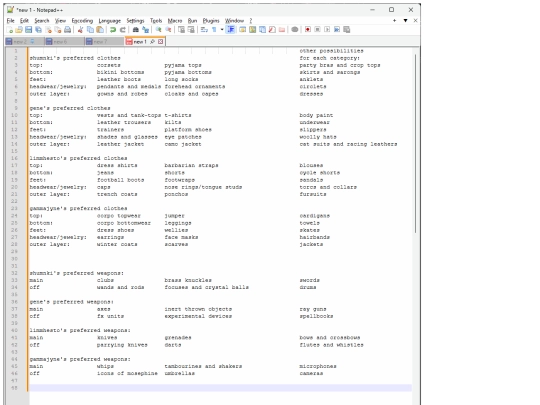Open the Window menu

(x=234, y=21)
